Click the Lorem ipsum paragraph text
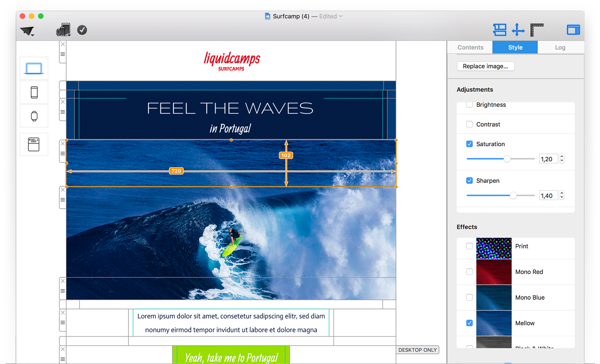Viewport: 600px width, 364px height. tap(231, 323)
